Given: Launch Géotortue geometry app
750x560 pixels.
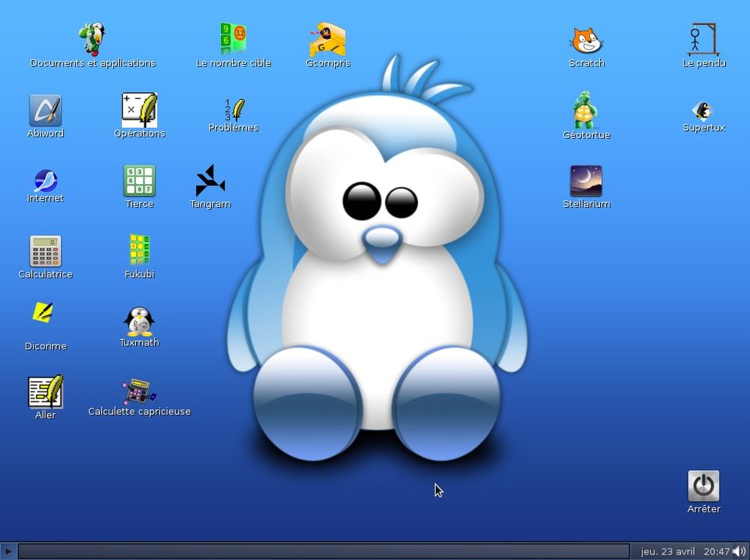Looking at the screenshot, I should [x=586, y=110].
